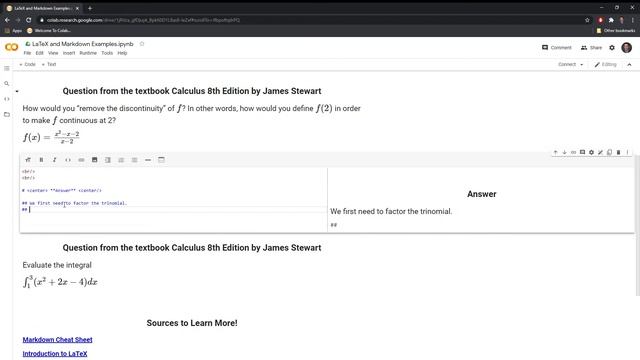Add a new Text cell
This screenshot has width=640, height=360.
pyautogui.click(x=49, y=64)
